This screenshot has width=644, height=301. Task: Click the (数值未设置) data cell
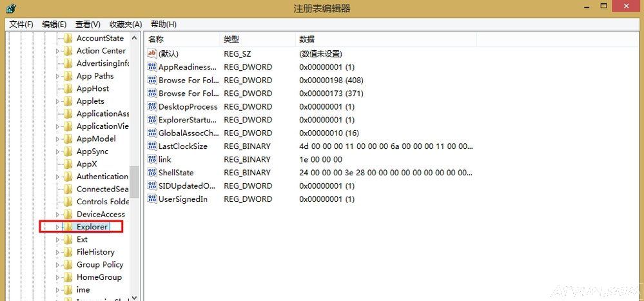coord(321,53)
